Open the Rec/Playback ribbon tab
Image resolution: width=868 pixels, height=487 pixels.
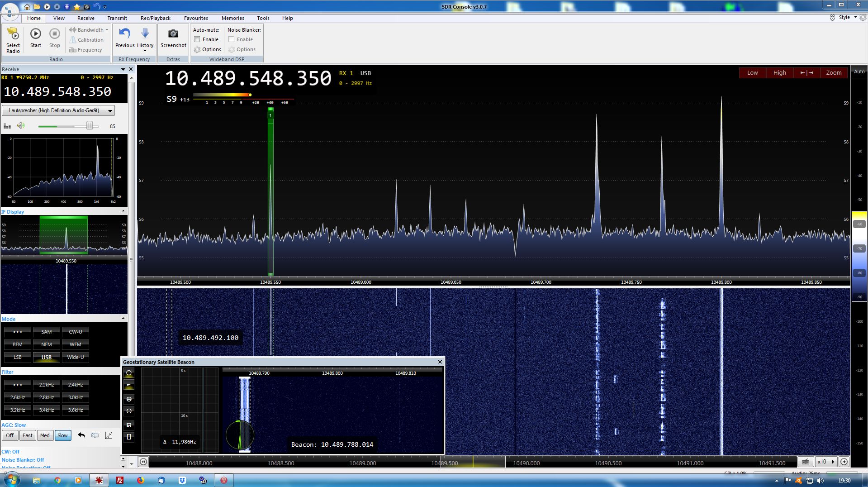pyautogui.click(x=156, y=18)
